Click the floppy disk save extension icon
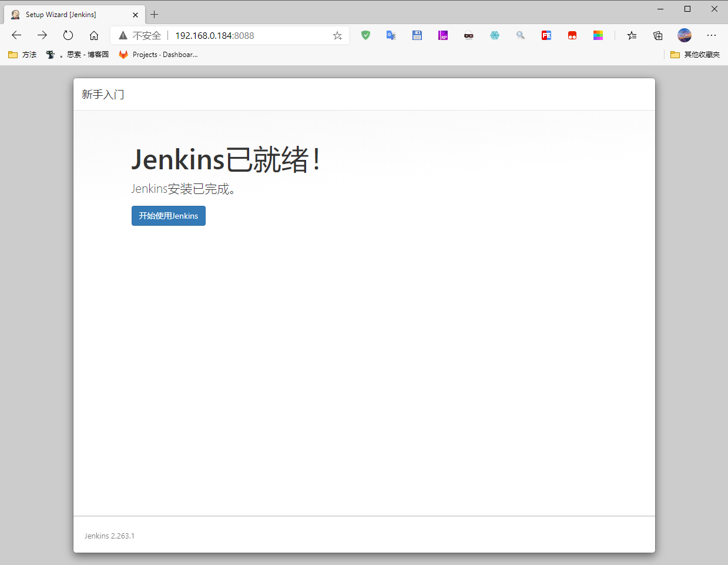728x565 pixels. coord(417,35)
